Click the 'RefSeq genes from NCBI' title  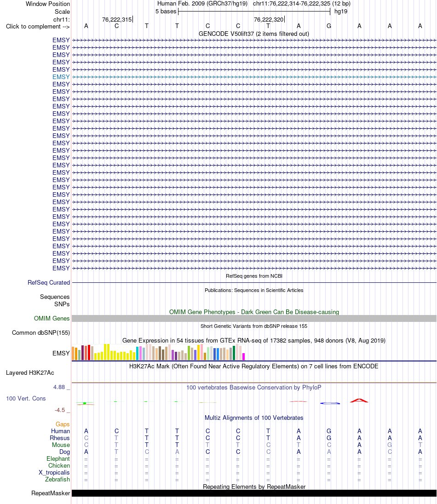tap(254, 276)
